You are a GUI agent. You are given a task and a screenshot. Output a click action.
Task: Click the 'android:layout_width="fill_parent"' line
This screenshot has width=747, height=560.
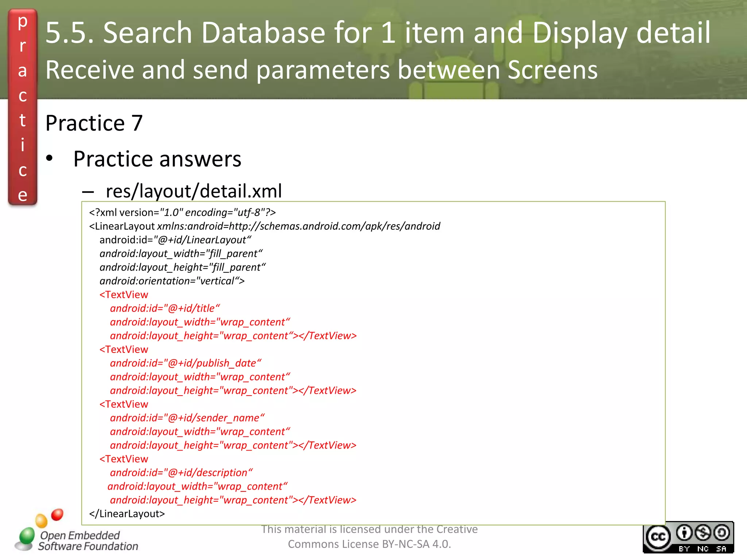[x=181, y=253]
